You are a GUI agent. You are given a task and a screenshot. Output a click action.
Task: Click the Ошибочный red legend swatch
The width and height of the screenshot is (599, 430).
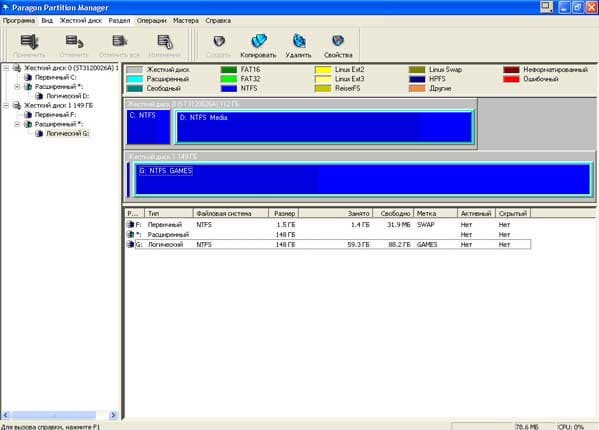512,79
